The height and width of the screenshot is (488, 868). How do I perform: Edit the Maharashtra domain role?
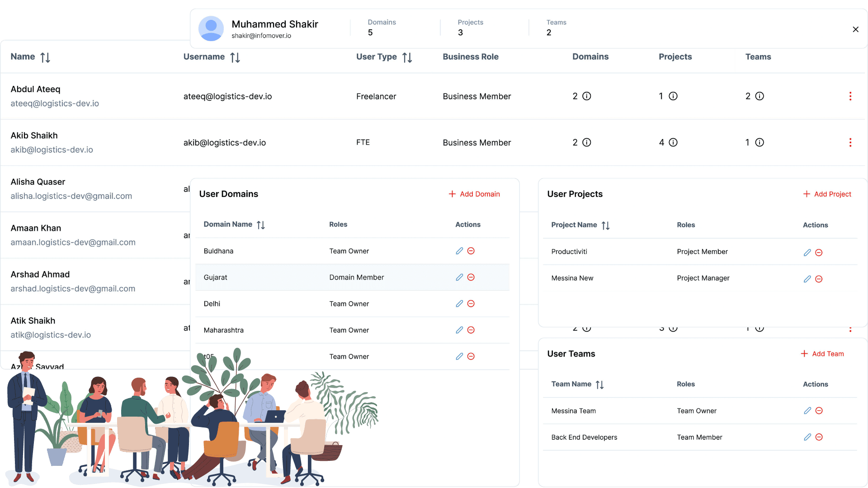[459, 330]
